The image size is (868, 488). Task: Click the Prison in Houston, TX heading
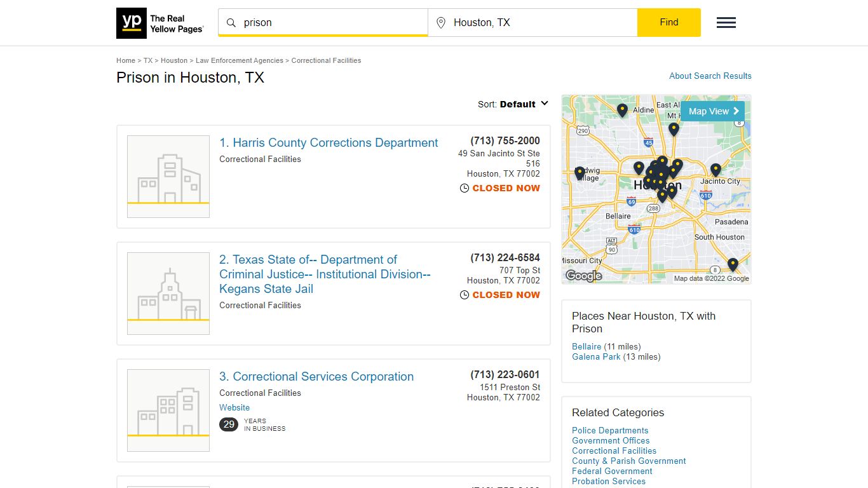pos(190,78)
